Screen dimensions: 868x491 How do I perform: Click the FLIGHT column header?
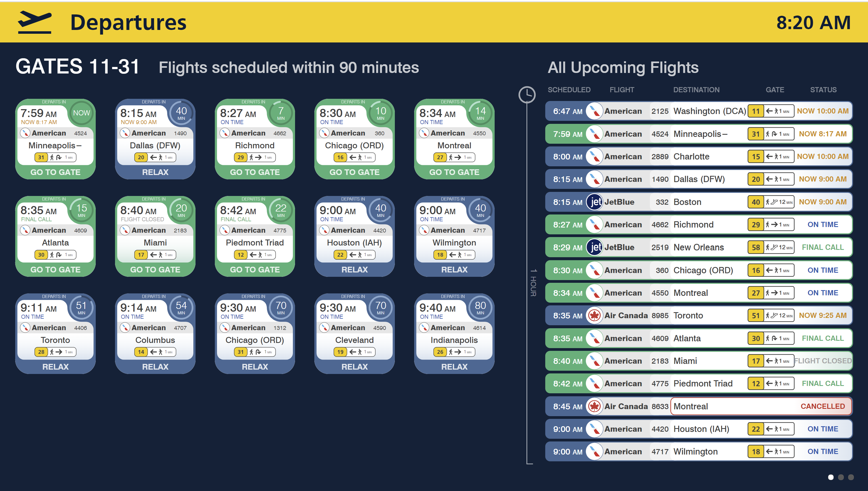622,90
